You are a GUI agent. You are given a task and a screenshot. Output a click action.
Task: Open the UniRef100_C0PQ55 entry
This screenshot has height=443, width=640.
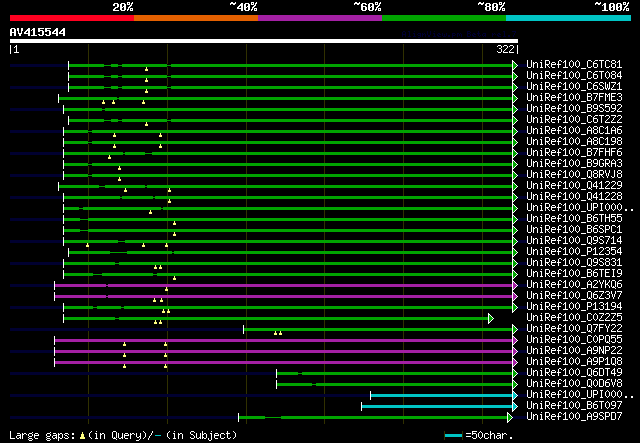573,340
